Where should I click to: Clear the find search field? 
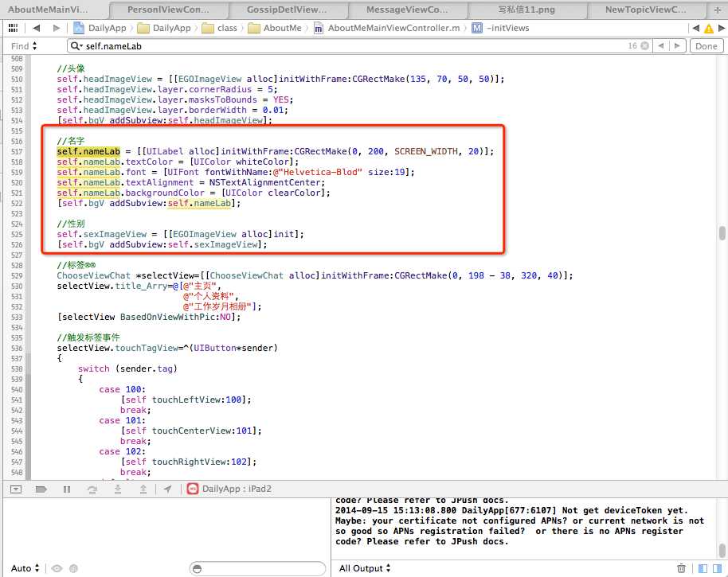point(644,46)
